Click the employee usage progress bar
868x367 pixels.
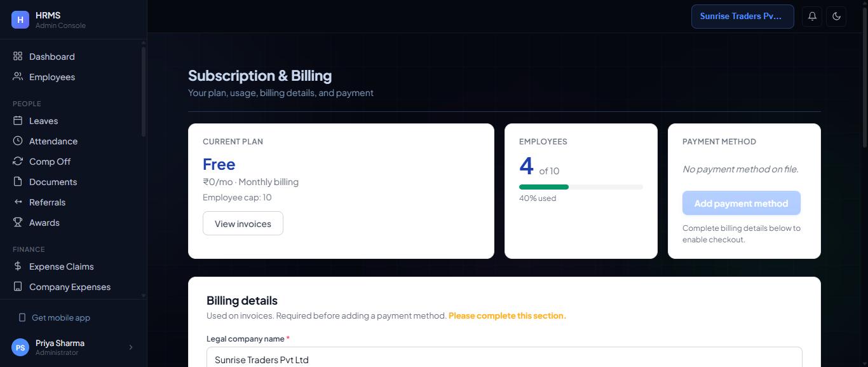pos(581,187)
